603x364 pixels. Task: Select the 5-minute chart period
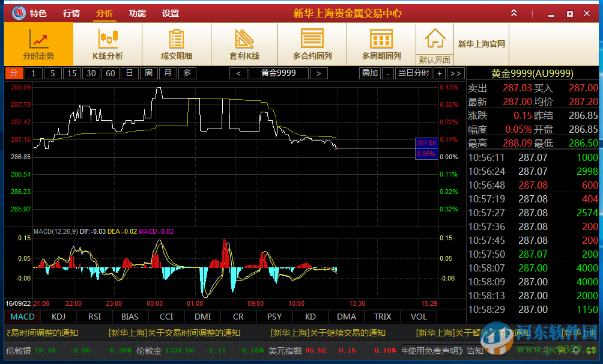pos(51,73)
